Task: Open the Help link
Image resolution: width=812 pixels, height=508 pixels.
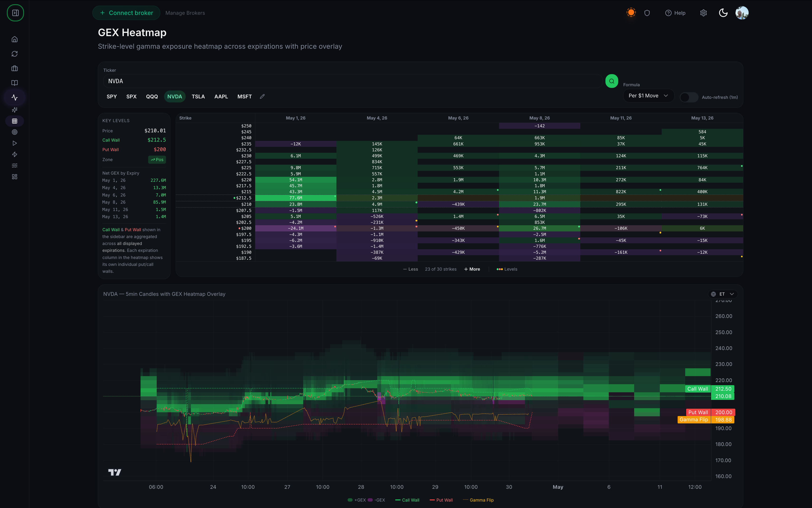Action: [675, 13]
